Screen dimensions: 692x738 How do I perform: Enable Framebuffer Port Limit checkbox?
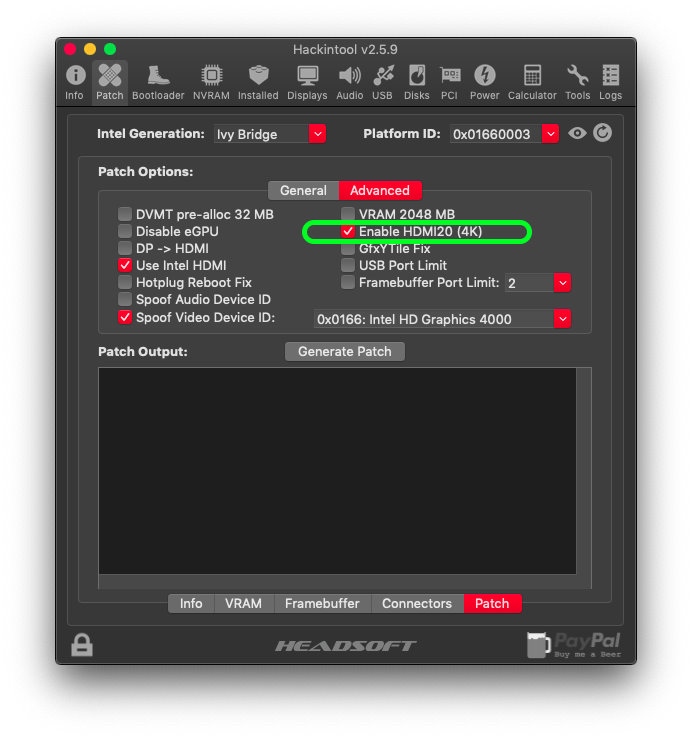pos(348,282)
